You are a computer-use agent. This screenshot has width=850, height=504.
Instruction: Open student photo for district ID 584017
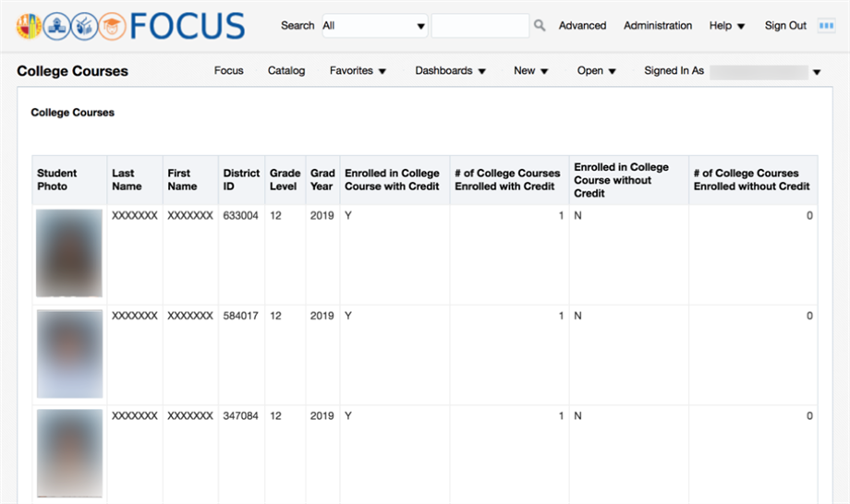coord(69,354)
